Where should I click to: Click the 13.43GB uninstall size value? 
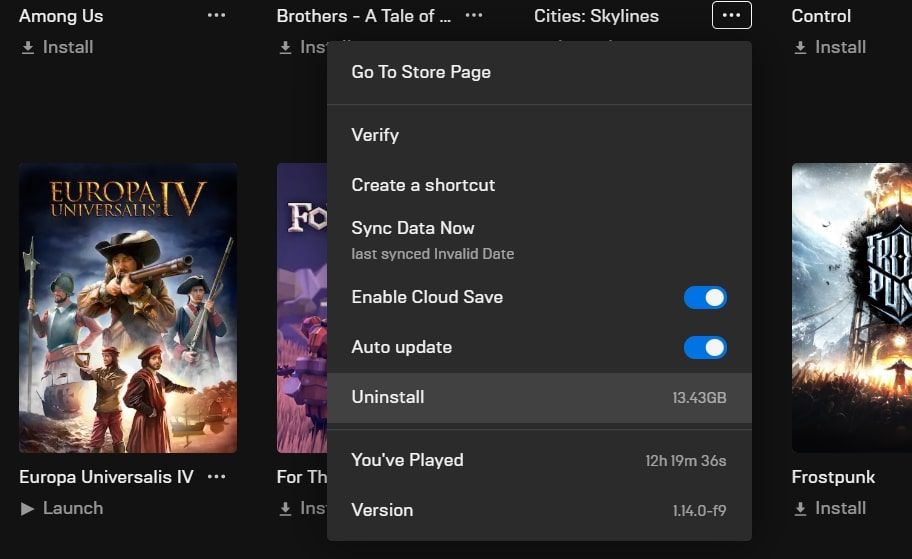point(699,398)
